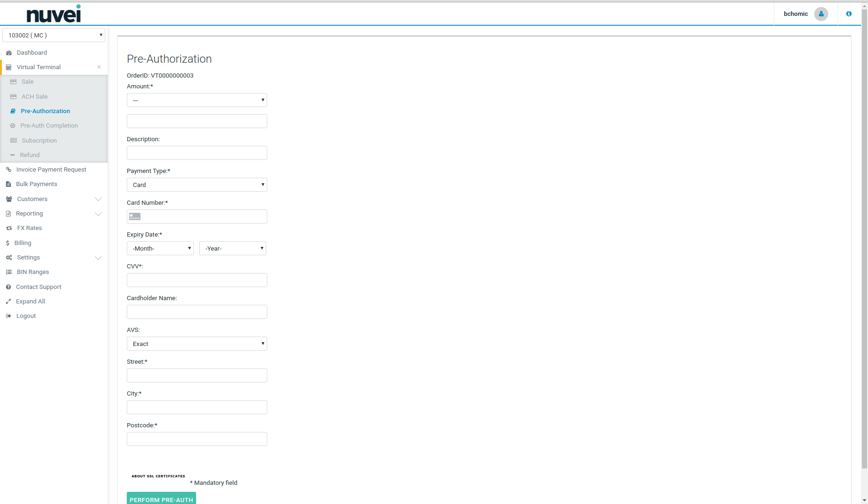Click into the Card Number field
The width and height of the screenshot is (868, 504).
coord(202,216)
